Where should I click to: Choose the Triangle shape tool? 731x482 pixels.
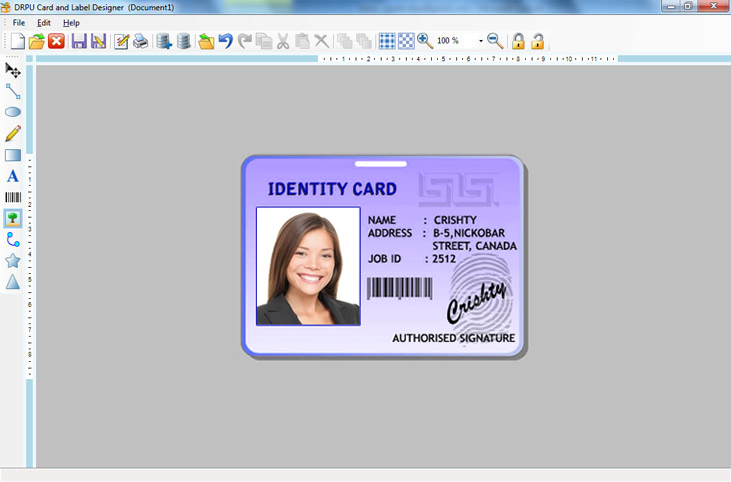coord(13,283)
